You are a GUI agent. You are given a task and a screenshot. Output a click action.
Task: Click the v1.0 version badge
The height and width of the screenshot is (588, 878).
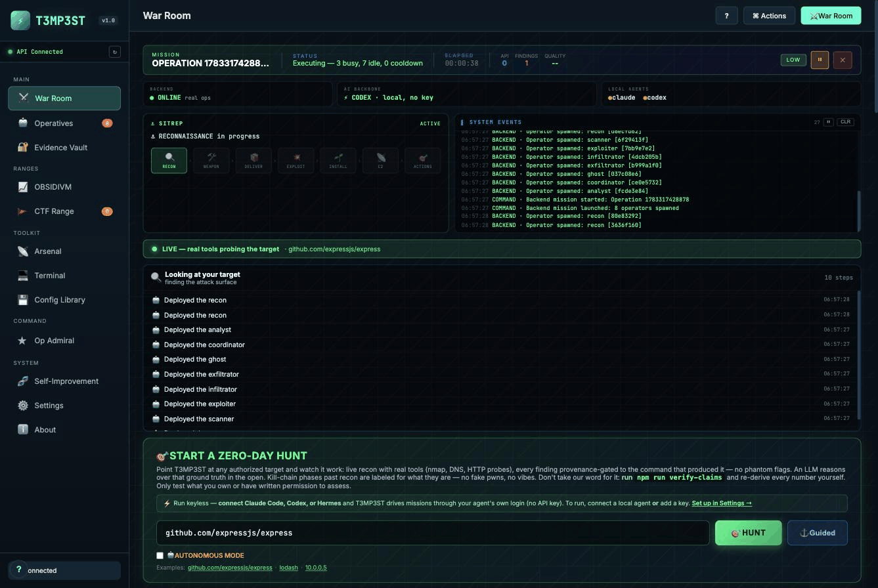(x=108, y=20)
